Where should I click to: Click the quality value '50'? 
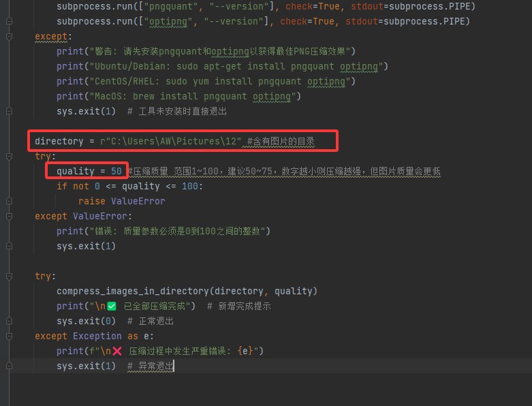(x=116, y=171)
